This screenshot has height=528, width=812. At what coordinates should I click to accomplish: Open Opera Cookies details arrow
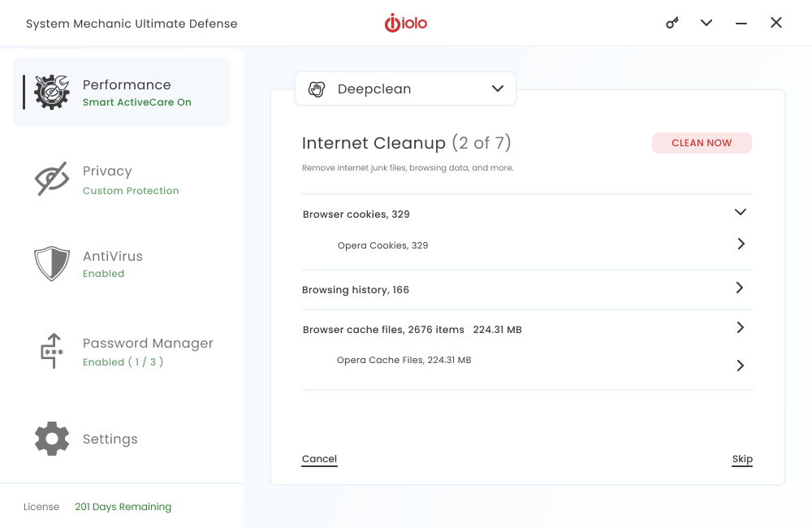(740, 244)
